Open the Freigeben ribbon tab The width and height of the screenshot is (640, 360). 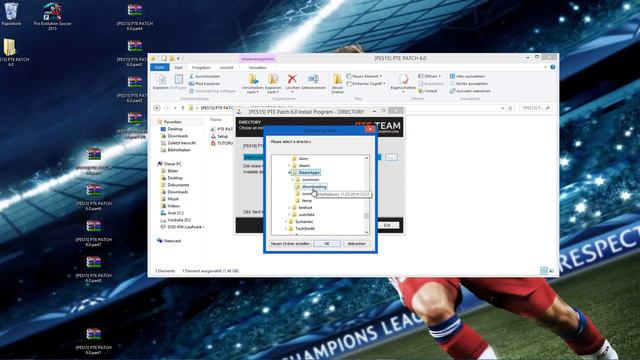201,67
